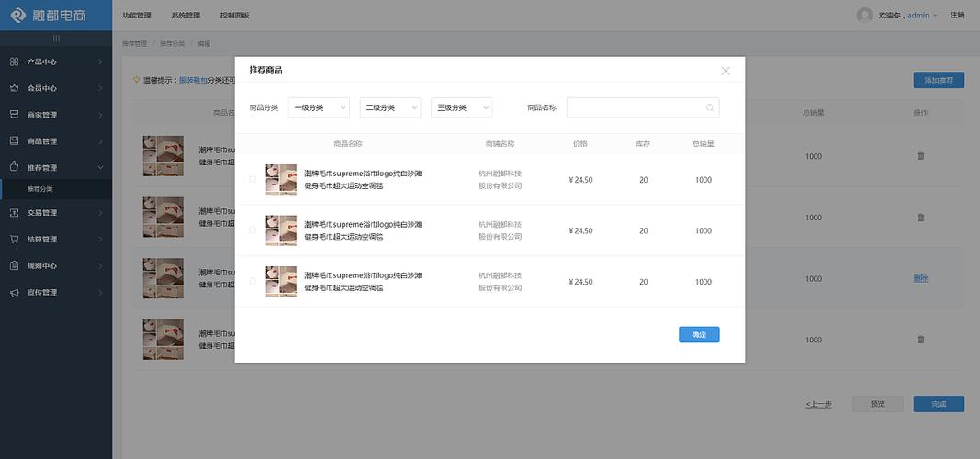Click the 完成 button in background page
The height and width of the screenshot is (459, 980).
(x=939, y=404)
